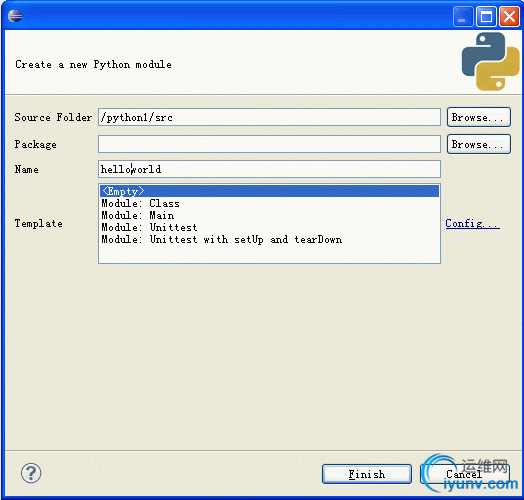Click the Source Folder input field
The width and height of the screenshot is (524, 500).
tap(269, 117)
